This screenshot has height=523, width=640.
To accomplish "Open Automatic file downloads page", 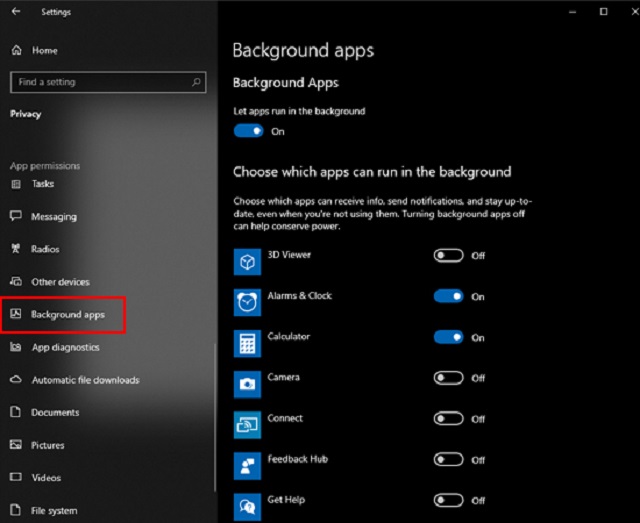I will [86, 380].
